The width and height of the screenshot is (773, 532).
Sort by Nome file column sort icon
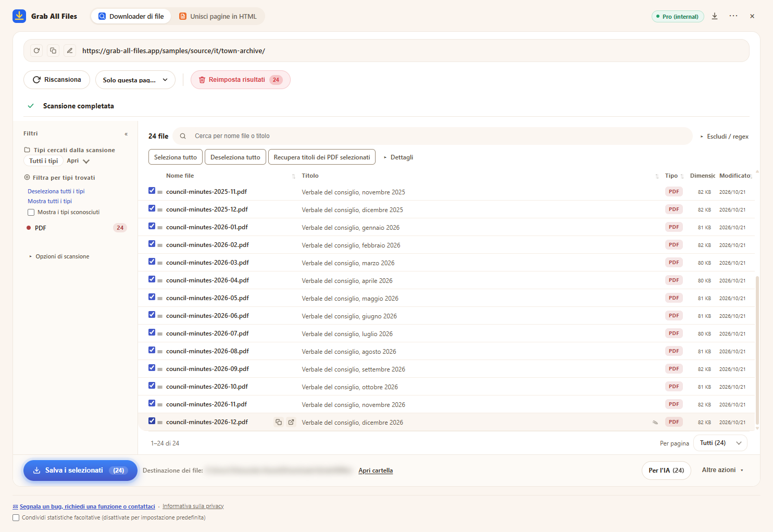294,176
